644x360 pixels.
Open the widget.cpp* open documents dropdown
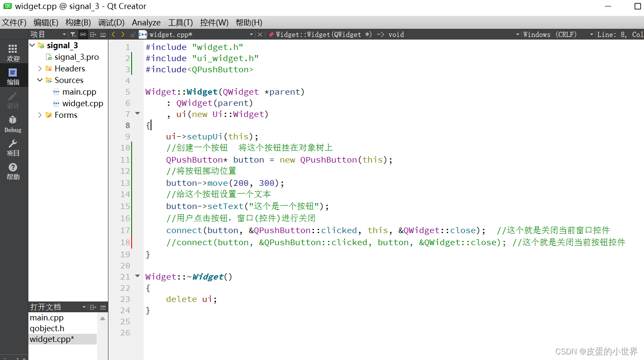point(252,34)
